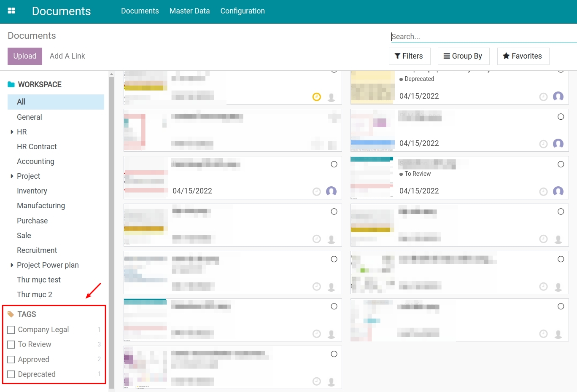This screenshot has height=392, width=577.
Task: Open the Master Data menu
Action: (189, 11)
